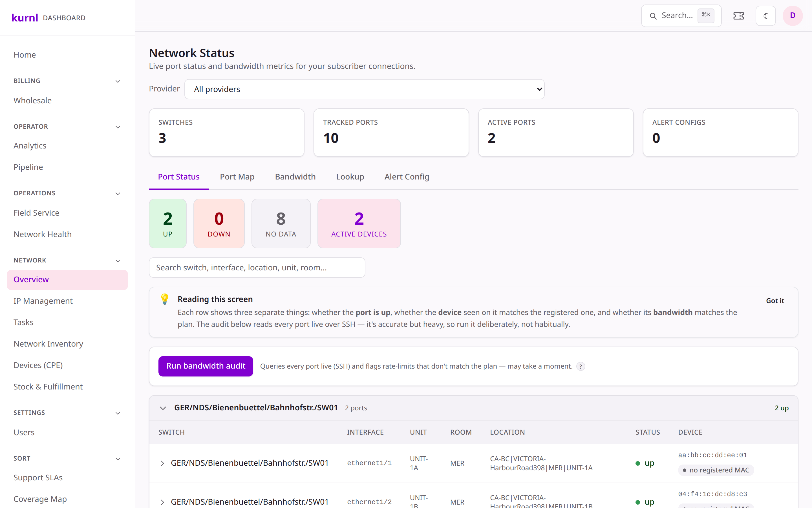Collapse the OPERATOR sidebar section

[118, 127]
